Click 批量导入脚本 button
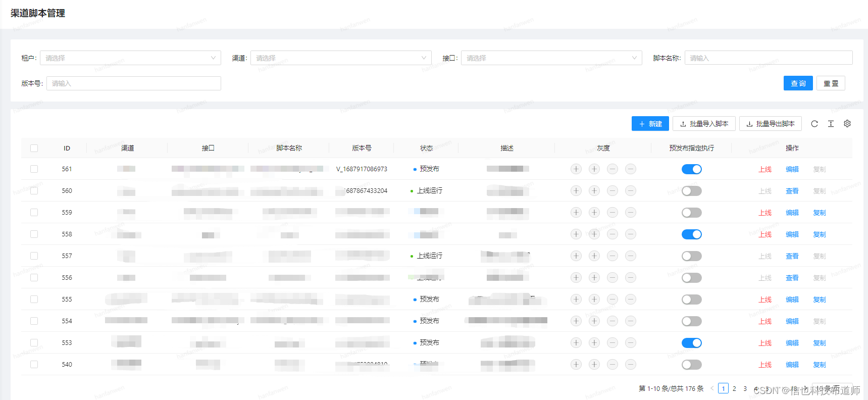Viewport: 868px width, 400px height. coord(704,124)
